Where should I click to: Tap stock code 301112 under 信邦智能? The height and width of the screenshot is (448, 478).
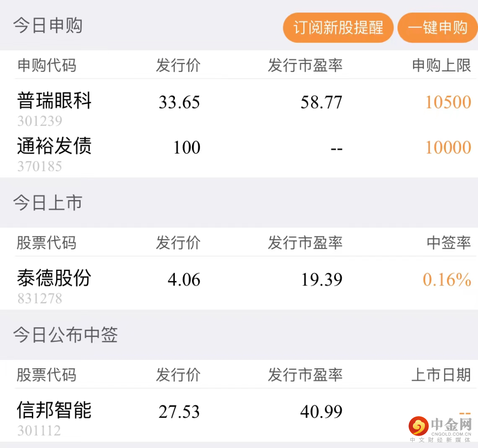pyautogui.click(x=39, y=430)
